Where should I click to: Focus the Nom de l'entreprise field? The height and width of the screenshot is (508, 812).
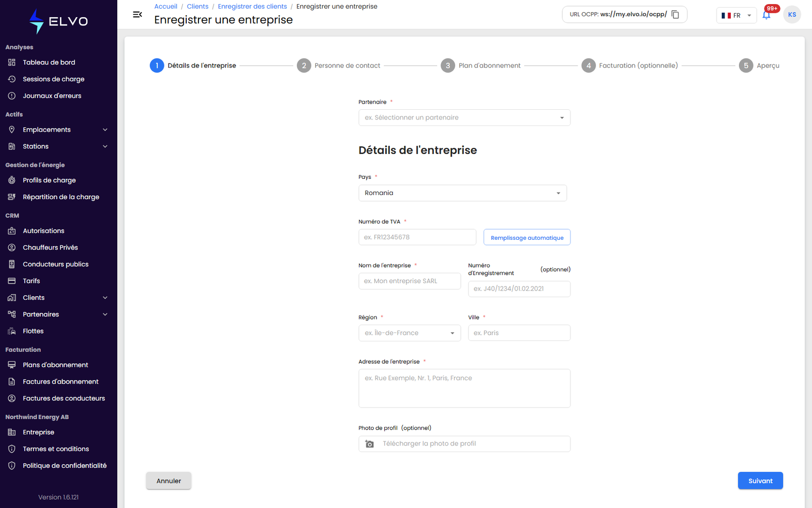[x=410, y=281]
